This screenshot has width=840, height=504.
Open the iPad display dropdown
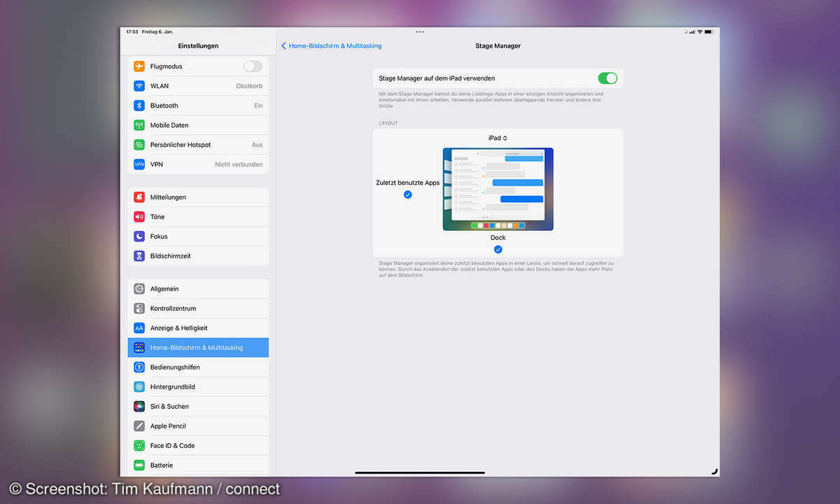498,138
